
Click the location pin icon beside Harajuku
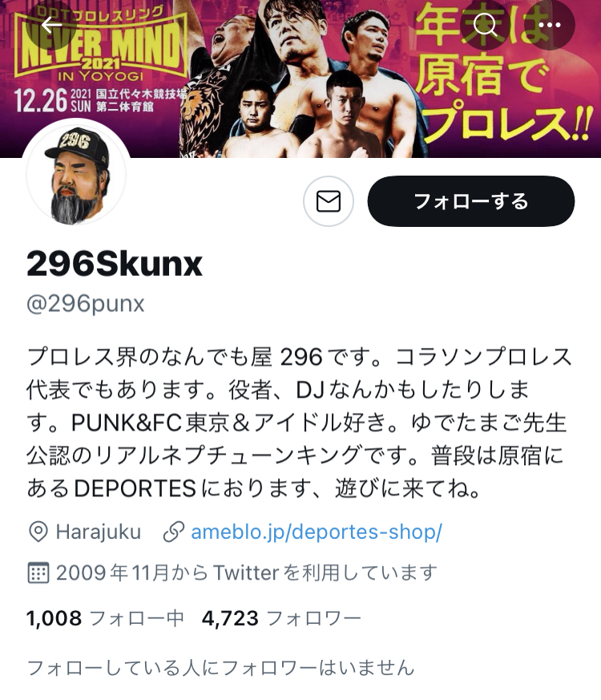[x=38, y=532]
